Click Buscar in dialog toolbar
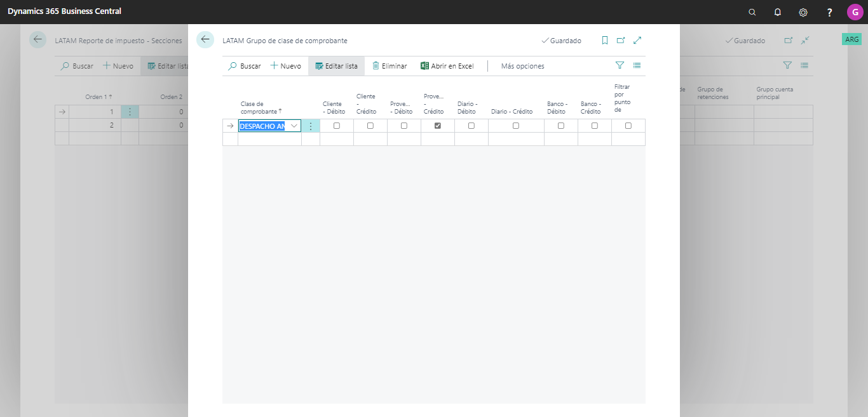The width and height of the screenshot is (868, 417). point(245,66)
